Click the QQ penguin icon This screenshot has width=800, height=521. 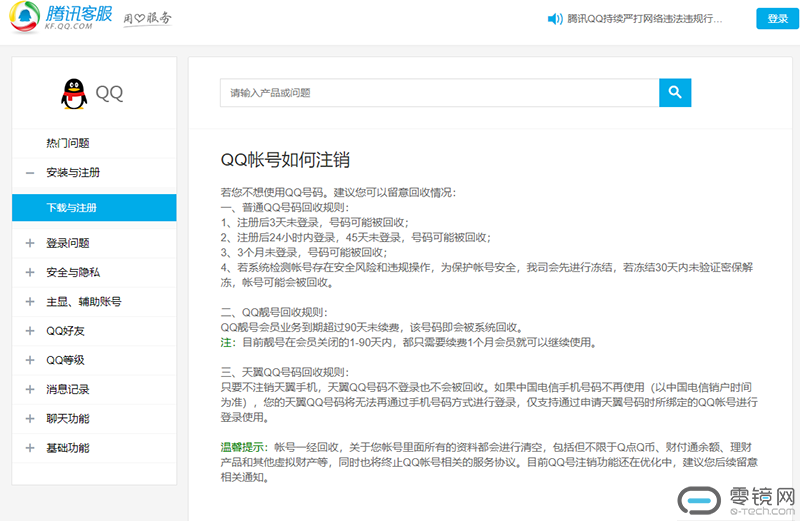(74, 94)
